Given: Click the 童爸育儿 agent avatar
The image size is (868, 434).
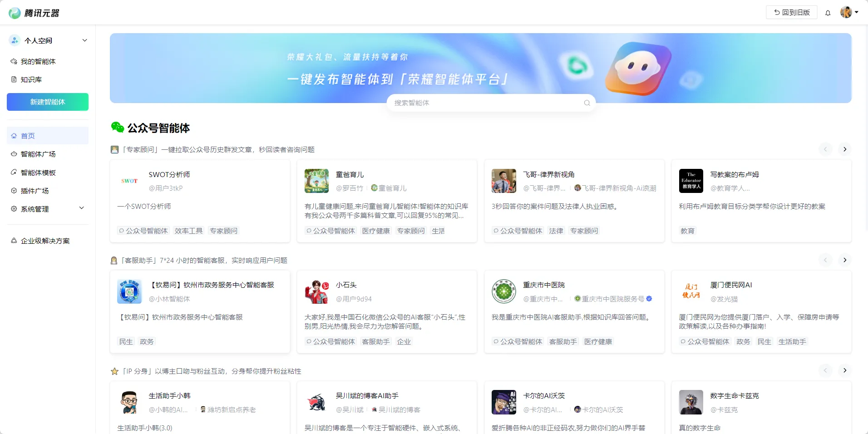Looking at the screenshot, I should (x=316, y=181).
